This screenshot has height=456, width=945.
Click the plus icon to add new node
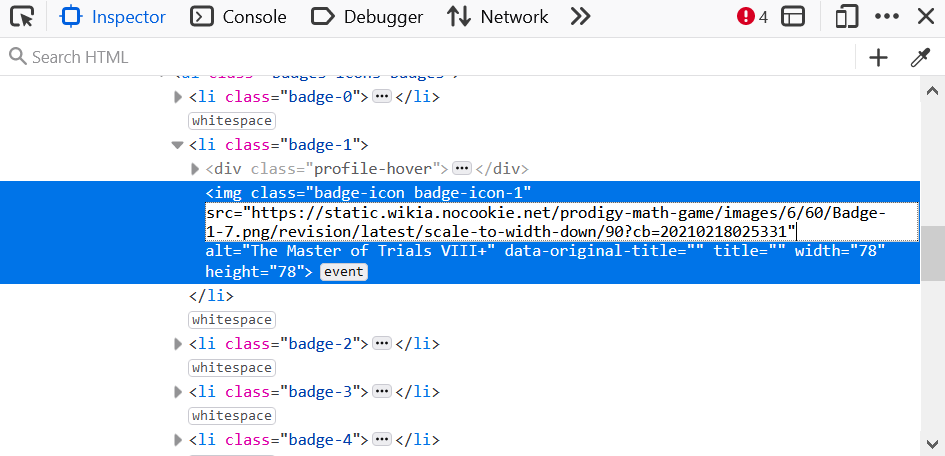point(879,57)
